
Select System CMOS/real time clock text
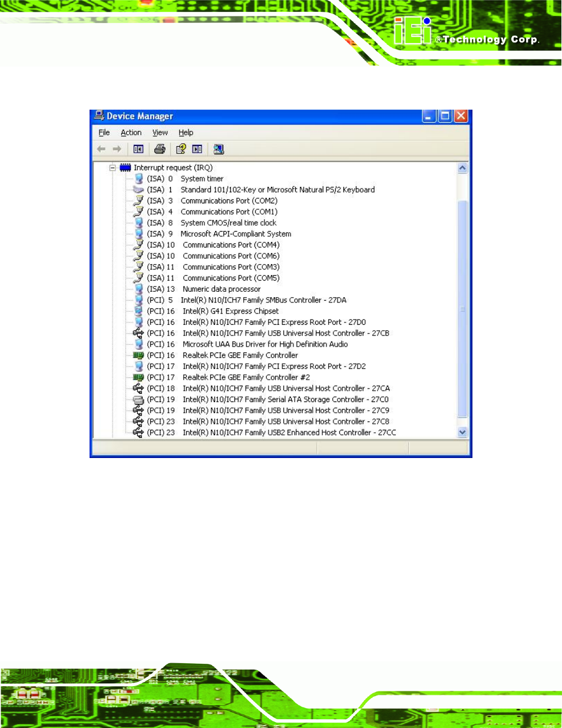coord(229,223)
